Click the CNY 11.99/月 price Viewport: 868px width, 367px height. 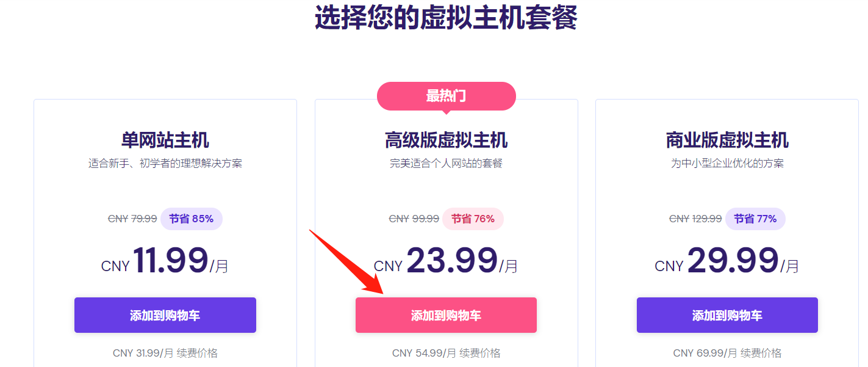click(165, 261)
